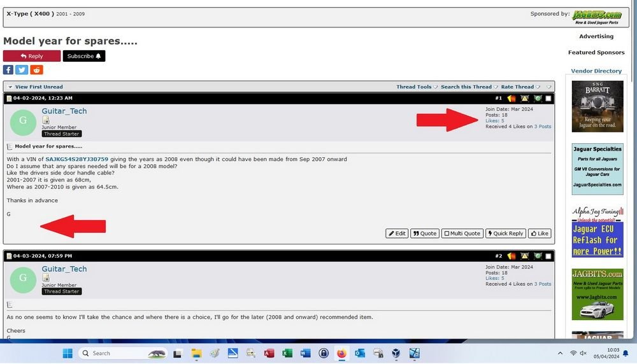Expand Search this Thread menu
This screenshot has width=637, height=364.
(x=469, y=87)
